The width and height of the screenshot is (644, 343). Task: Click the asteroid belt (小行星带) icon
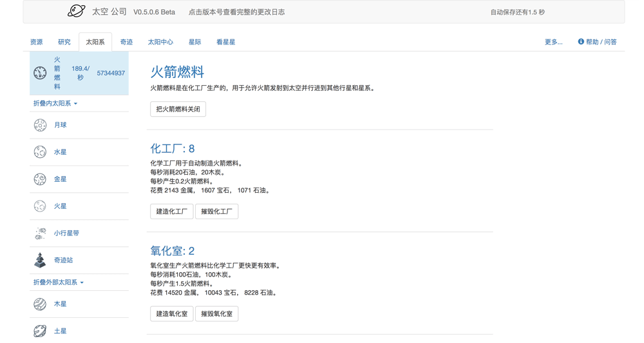tap(40, 233)
